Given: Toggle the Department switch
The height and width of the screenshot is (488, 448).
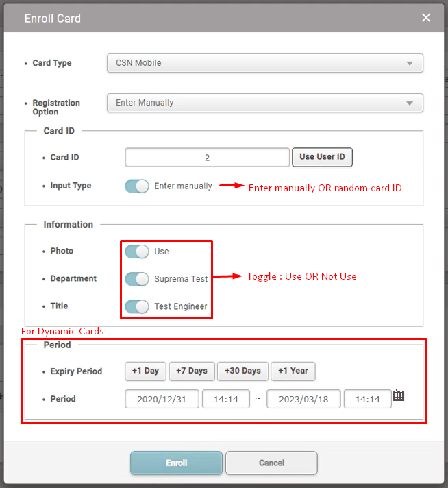Looking at the screenshot, I should (x=137, y=279).
